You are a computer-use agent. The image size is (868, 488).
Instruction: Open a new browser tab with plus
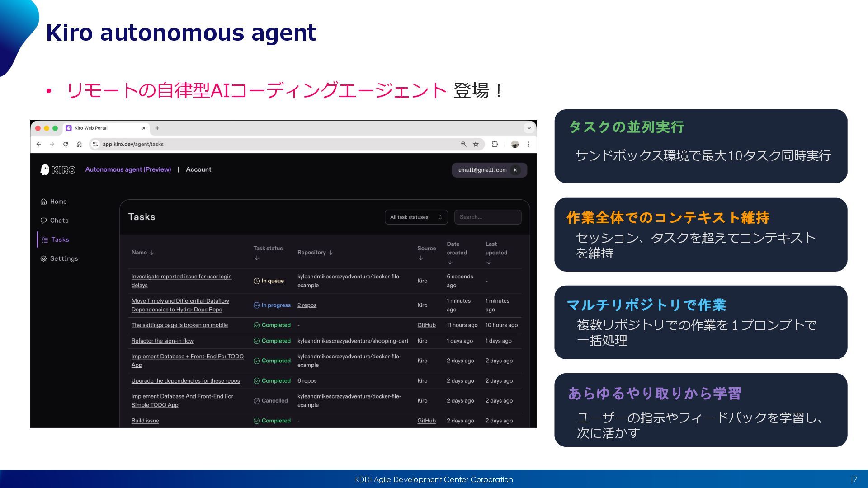click(x=157, y=128)
